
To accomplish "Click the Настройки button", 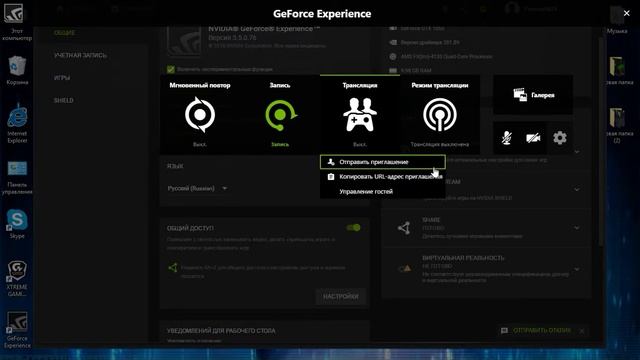I will tap(340, 296).
